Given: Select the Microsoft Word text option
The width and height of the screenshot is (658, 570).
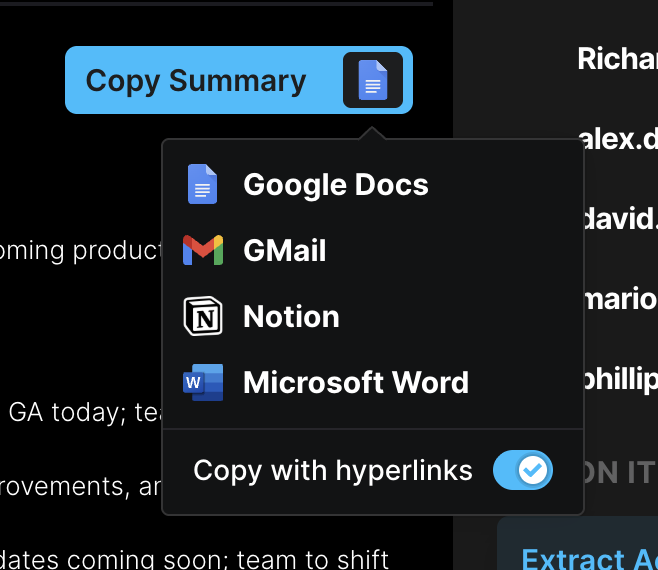Looking at the screenshot, I should 355,382.
